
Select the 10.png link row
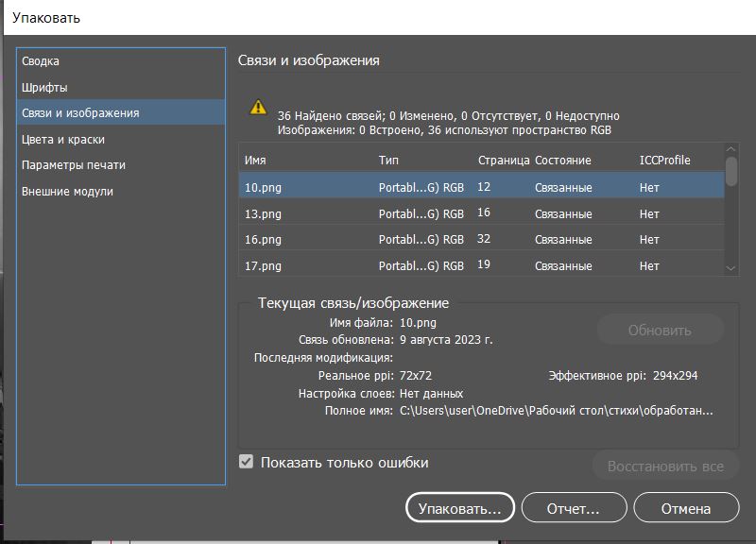(x=482, y=186)
